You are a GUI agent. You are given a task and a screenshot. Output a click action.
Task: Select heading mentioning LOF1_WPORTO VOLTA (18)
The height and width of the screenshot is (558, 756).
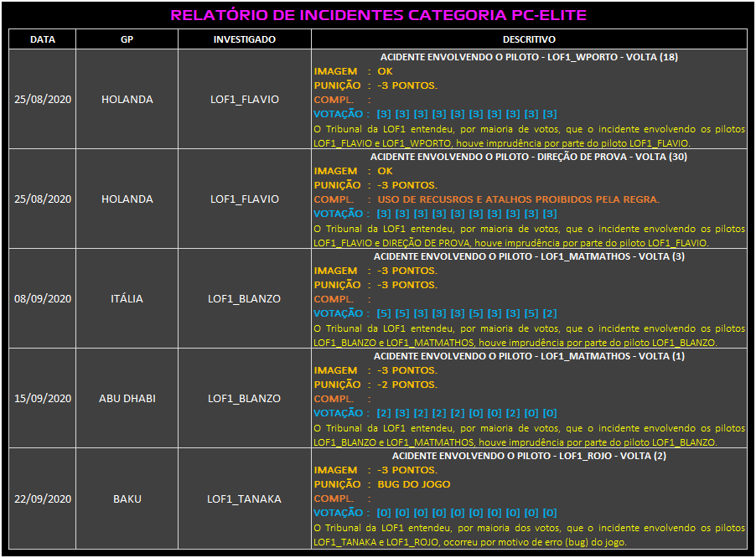pyautogui.click(x=529, y=57)
